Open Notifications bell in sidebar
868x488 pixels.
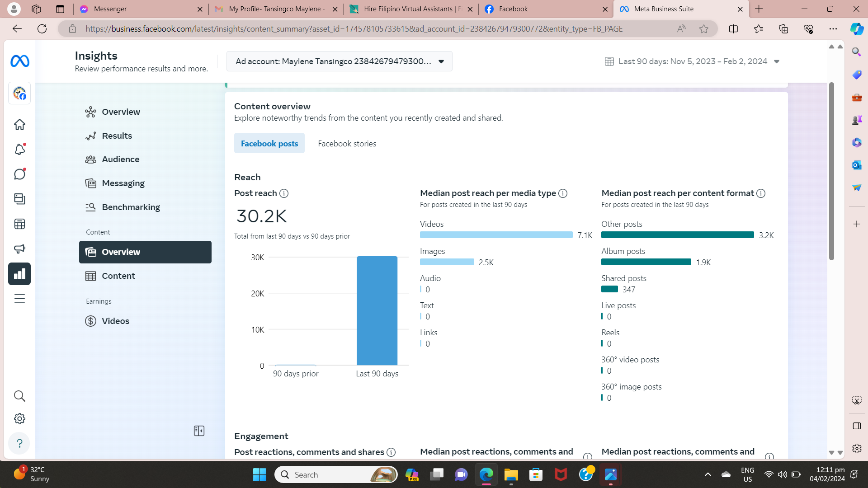[x=19, y=150]
